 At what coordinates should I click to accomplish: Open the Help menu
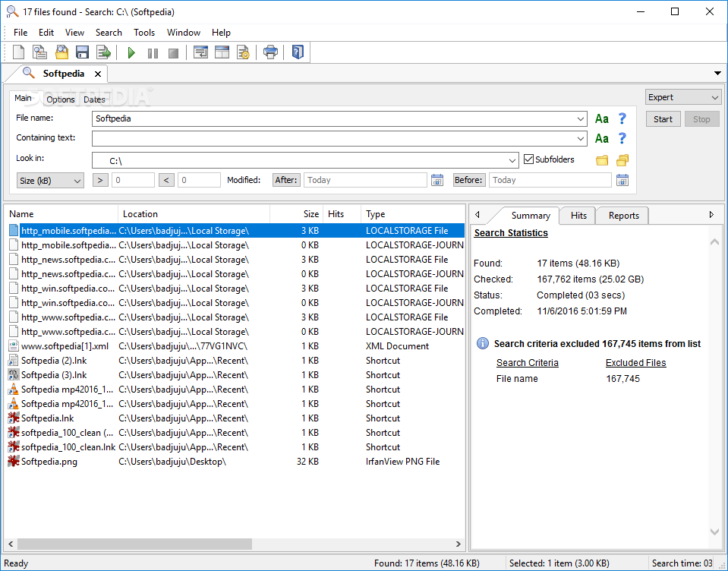click(221, 33)
